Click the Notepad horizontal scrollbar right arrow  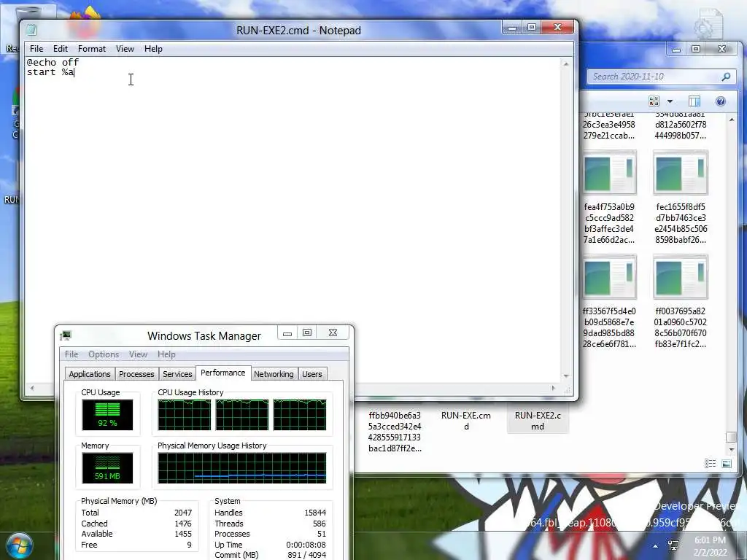(x=553, y=388)
